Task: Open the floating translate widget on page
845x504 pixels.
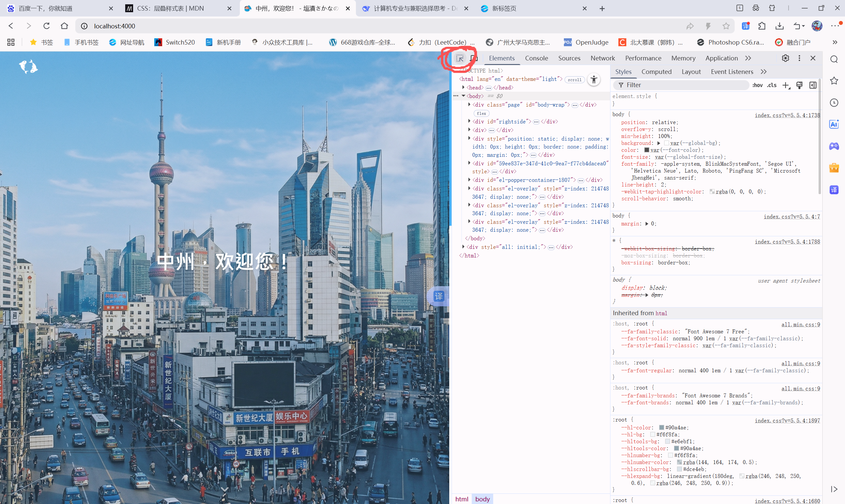Action: click(x=439, y=296)
